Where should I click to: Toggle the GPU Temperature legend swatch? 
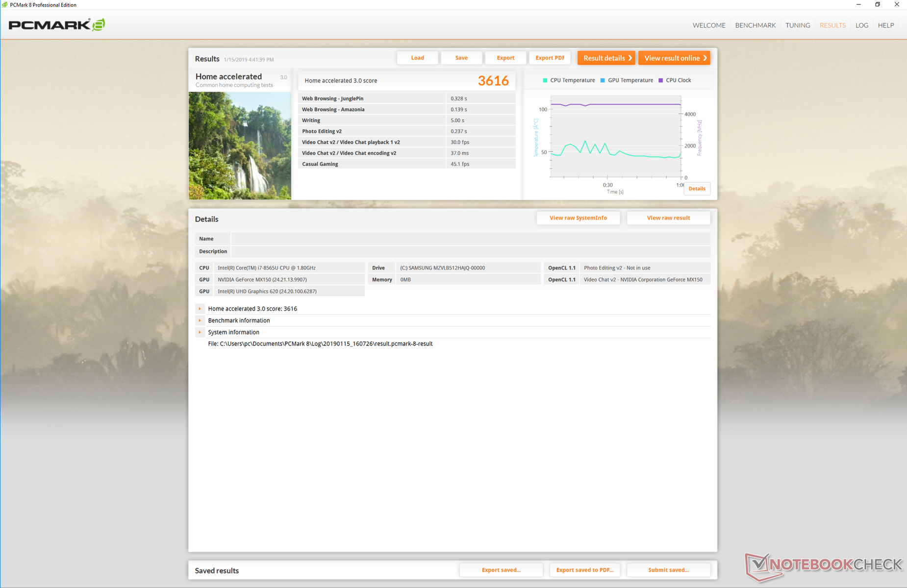[603, 80]
